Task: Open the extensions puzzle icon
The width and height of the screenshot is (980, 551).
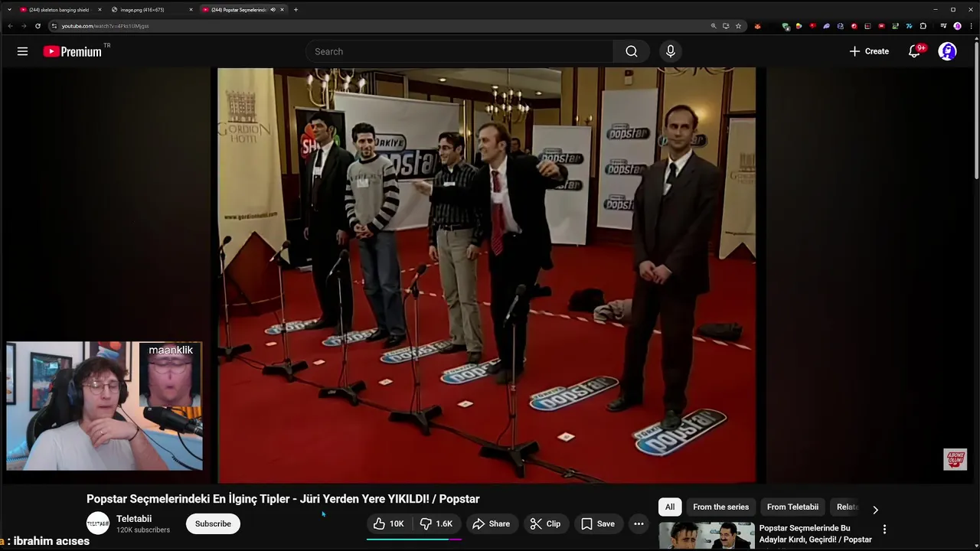Action: click(x=923, y=26)
